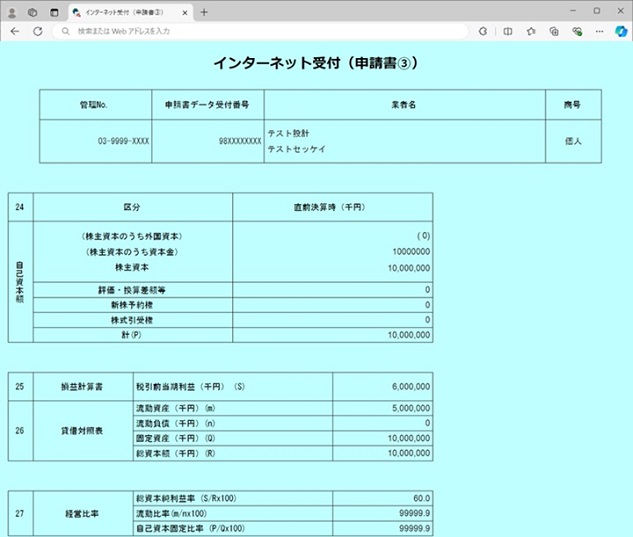Click the name テスト設計
This screenshot has height=537, width=633.
pyautogui.click(x=288, y=133)
